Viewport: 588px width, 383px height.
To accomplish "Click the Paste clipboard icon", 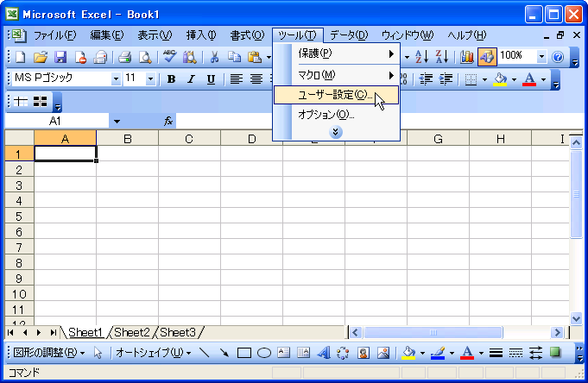I will 255,57.
